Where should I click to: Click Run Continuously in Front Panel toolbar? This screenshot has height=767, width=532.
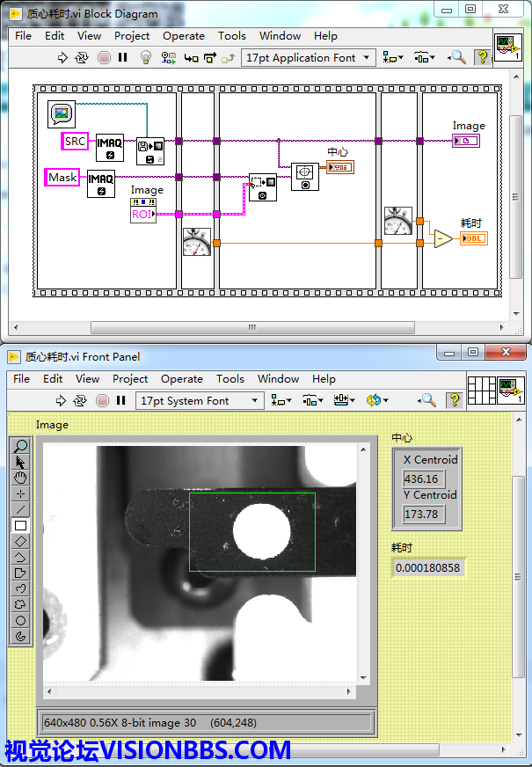81,401
